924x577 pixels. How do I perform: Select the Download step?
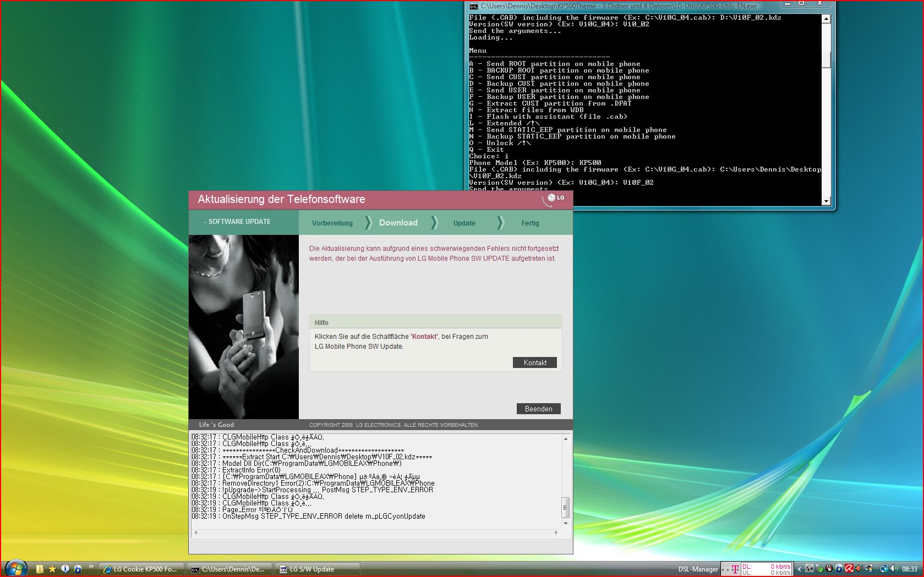point(398,223)
